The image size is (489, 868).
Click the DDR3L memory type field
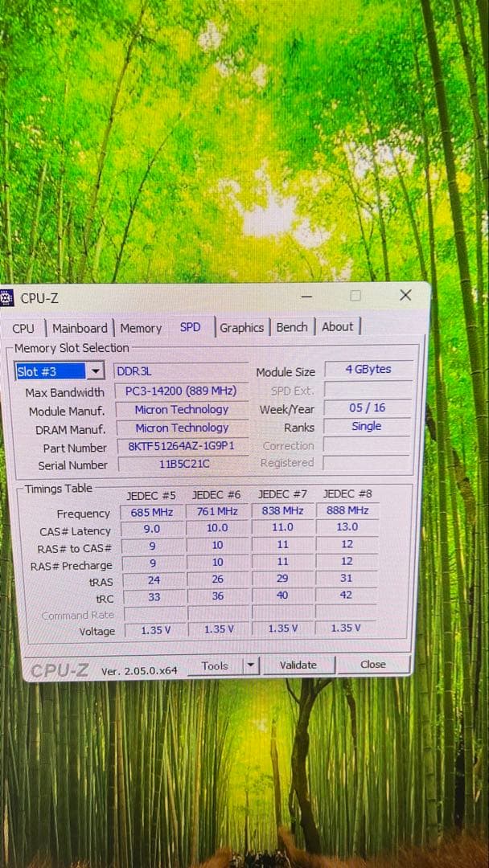coord(180,371)
